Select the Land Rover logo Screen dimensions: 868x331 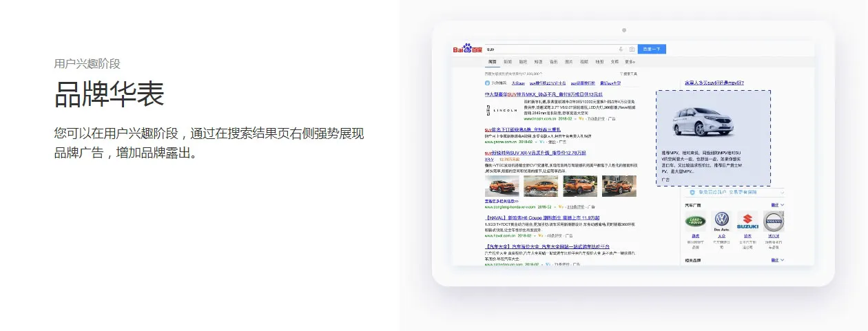pos(695,221)
